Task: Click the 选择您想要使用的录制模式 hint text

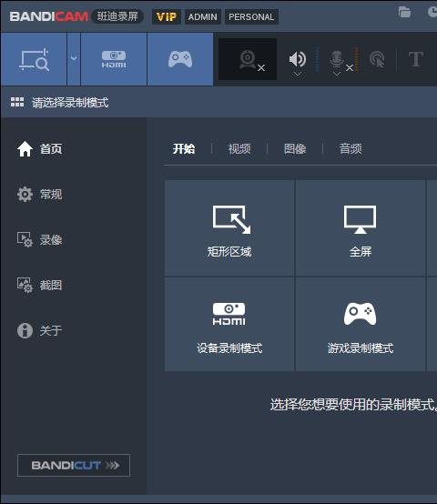Action: (353, 404)
